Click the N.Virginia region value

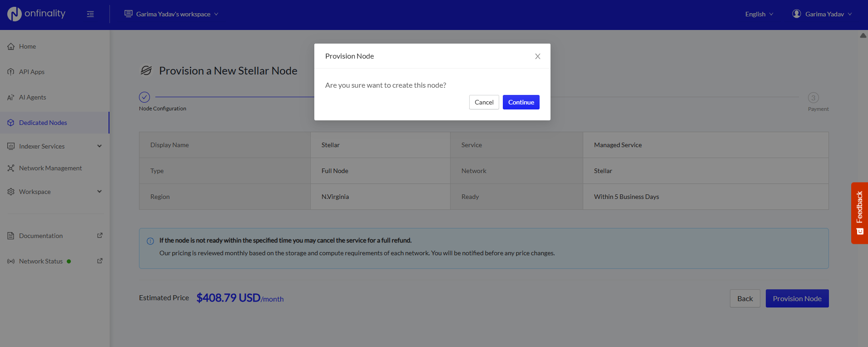[x=335, y=197]
